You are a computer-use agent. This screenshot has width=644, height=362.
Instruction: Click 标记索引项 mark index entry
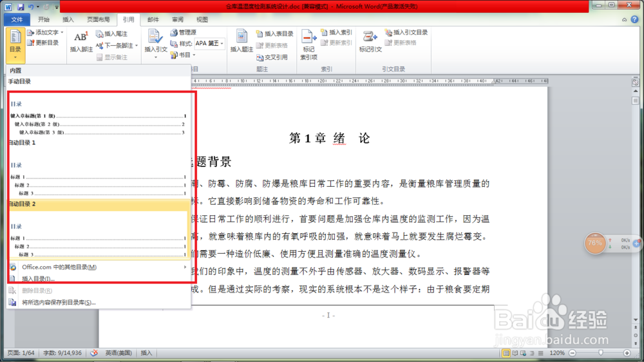(308, 45)
